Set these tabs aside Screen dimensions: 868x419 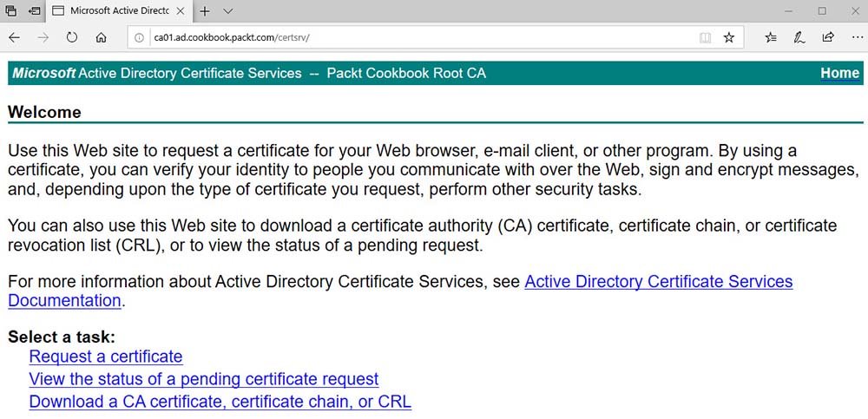(34, 11)
